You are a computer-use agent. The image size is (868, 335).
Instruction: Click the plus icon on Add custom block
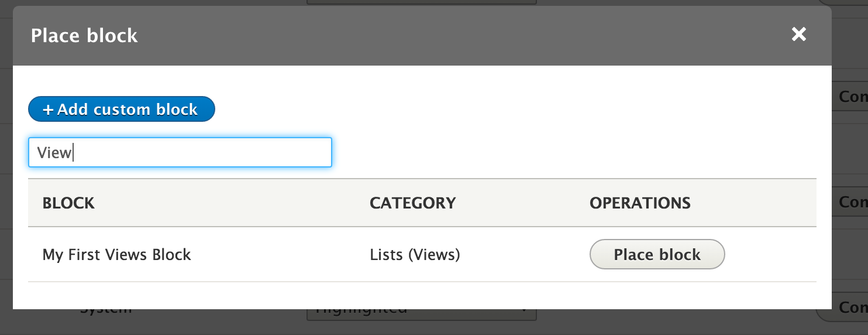(48, 110)
